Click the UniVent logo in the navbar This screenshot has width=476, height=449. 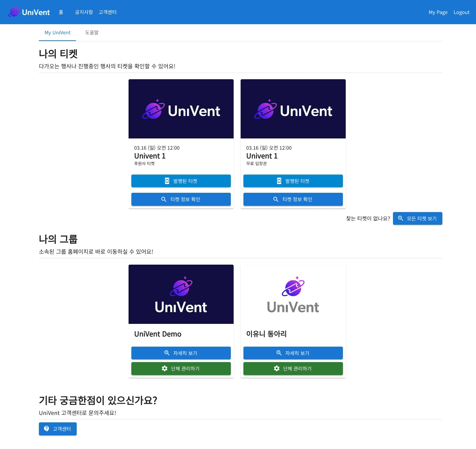pyautogui.click(x=29, y=12)
